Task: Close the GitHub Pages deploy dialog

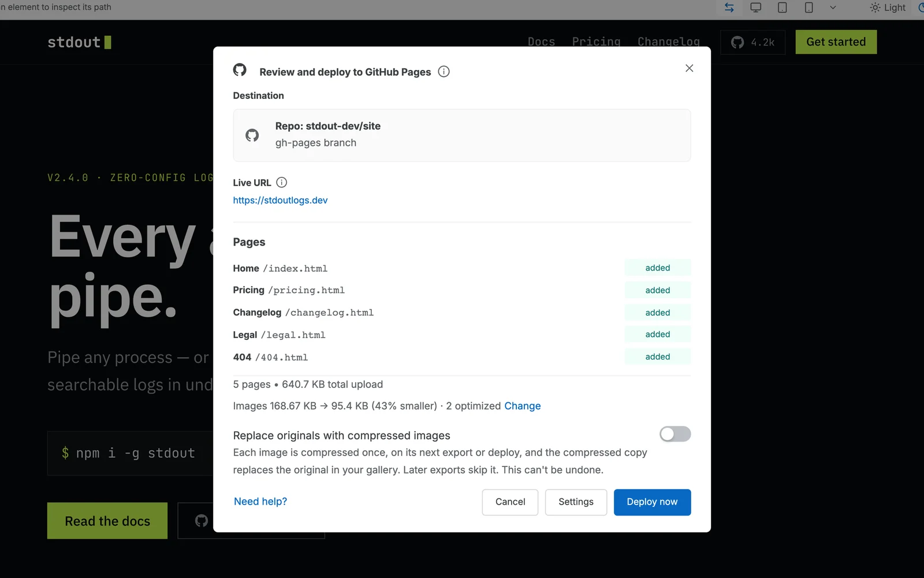Action: coord(689,68)
